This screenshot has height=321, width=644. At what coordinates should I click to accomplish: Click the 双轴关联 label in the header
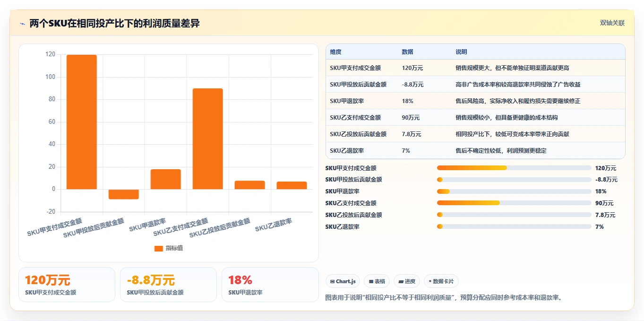(x=612, y=23)
